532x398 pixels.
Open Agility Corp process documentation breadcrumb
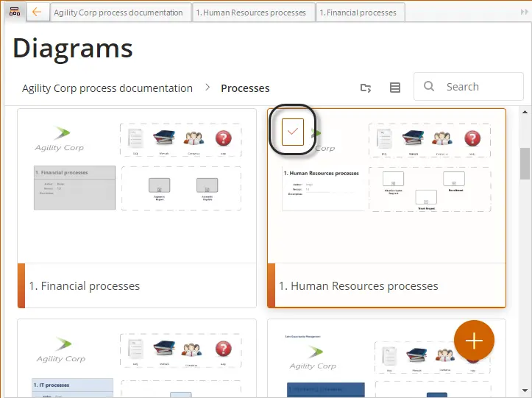(x=107, y=88)
